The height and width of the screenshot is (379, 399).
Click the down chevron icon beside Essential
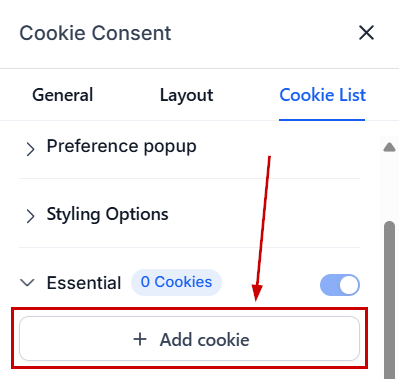tap(27, 283)
